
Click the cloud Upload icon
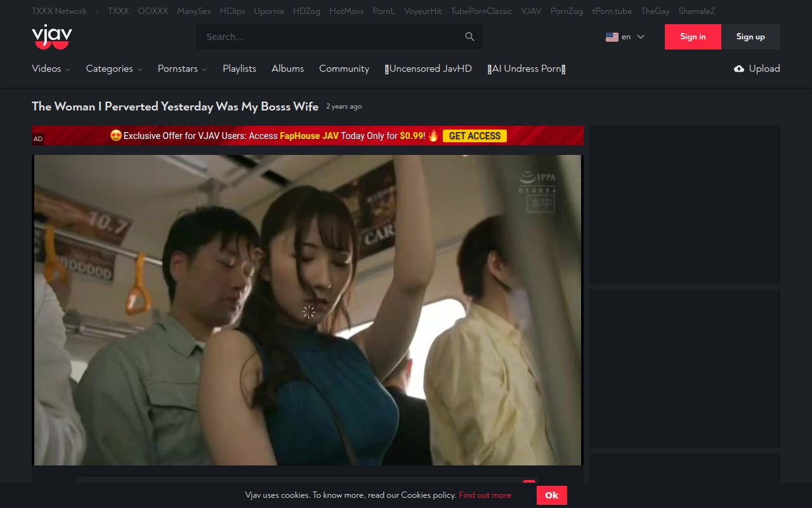[737, 68]
